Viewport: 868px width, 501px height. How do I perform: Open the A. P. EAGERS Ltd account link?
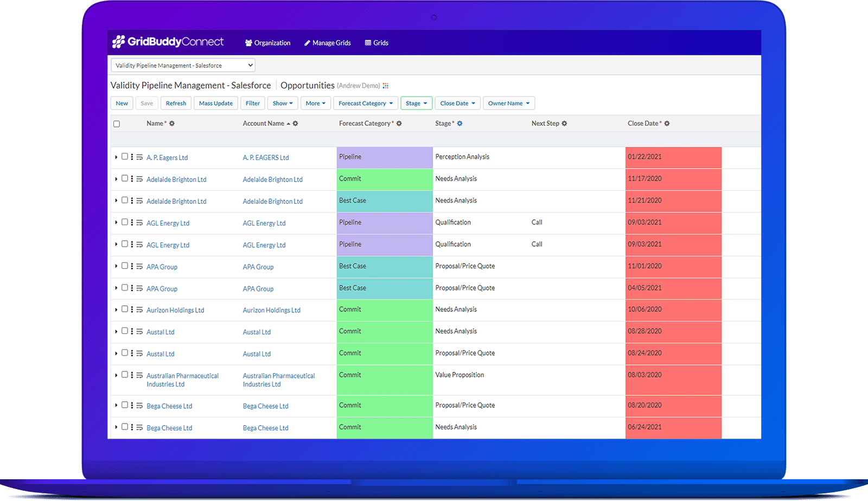click(266, 158)
